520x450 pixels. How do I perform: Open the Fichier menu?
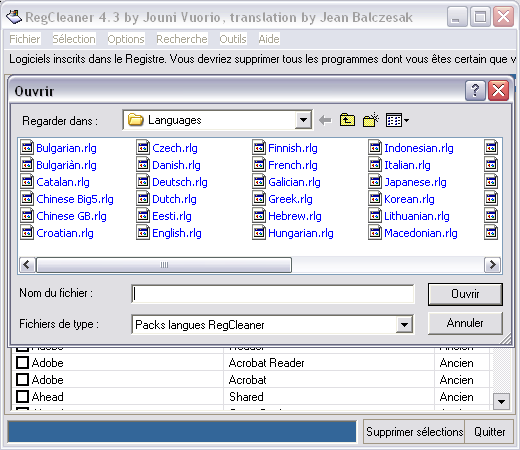(25, 39)
